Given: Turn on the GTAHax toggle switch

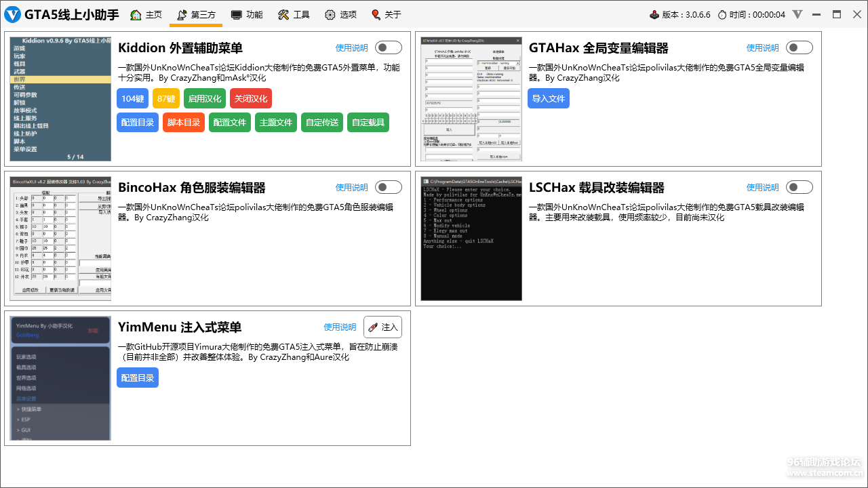Looking at the screenshot, I should pyautogui.click(x=799, y=47).
